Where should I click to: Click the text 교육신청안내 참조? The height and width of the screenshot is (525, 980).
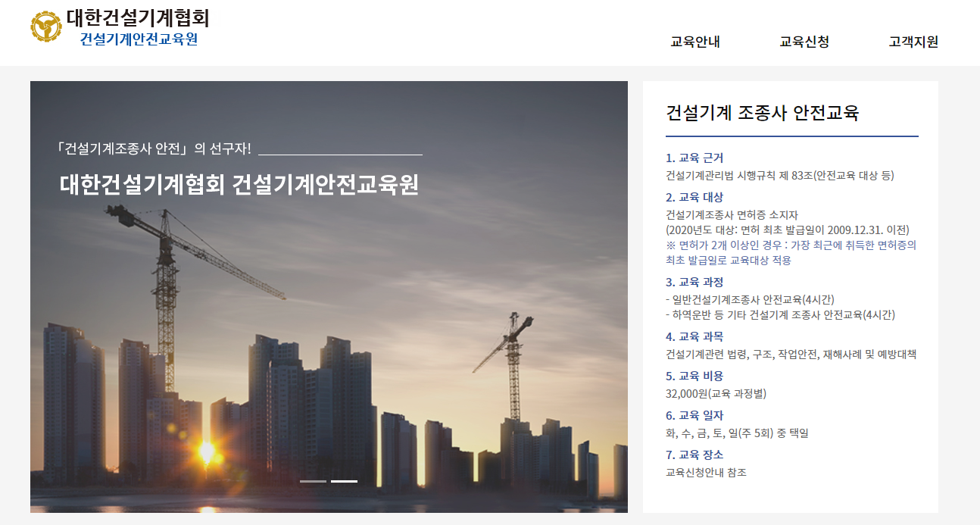[x=706, y=472]
